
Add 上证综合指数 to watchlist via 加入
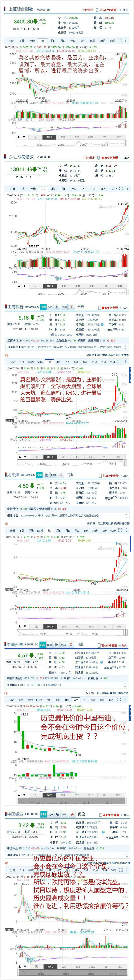pos(125,10)
